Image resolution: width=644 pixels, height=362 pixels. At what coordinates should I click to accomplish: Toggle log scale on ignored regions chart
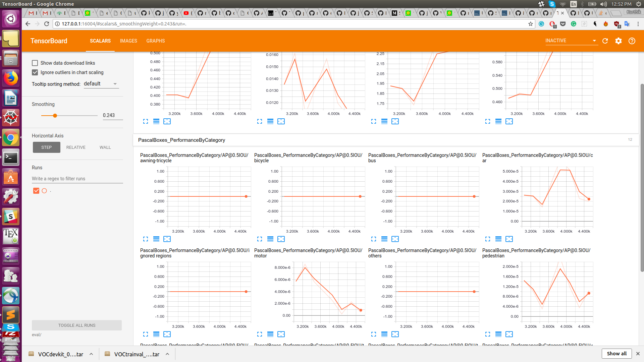[x=156, y=334]
